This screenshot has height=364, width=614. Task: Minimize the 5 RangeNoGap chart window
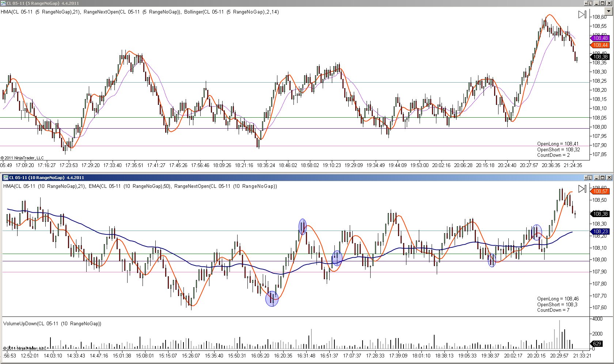(596, 3)
